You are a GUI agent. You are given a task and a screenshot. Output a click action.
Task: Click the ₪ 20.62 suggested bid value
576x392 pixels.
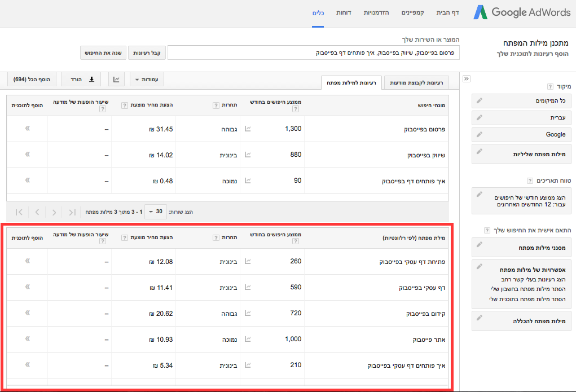click(x=161, y=314)
